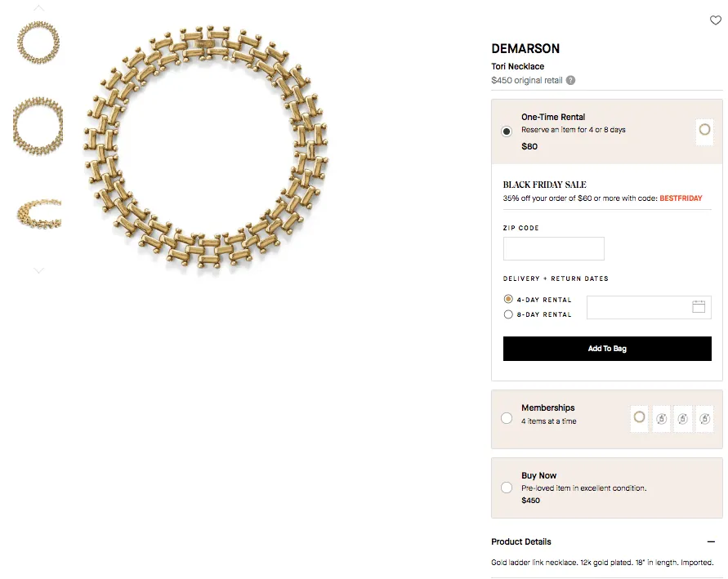Click the first membership item slot icon
Screen dimensions: 728x579
click(639, 418)
